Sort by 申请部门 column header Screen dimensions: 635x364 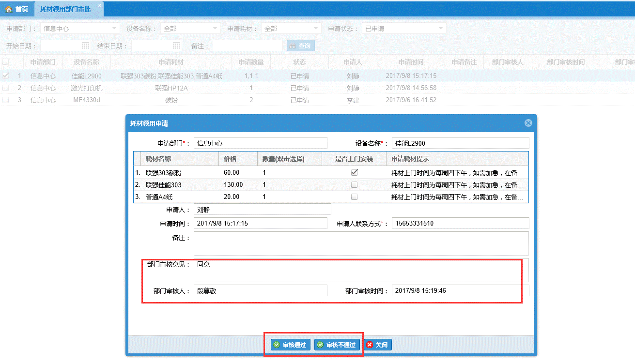(43, 62)
